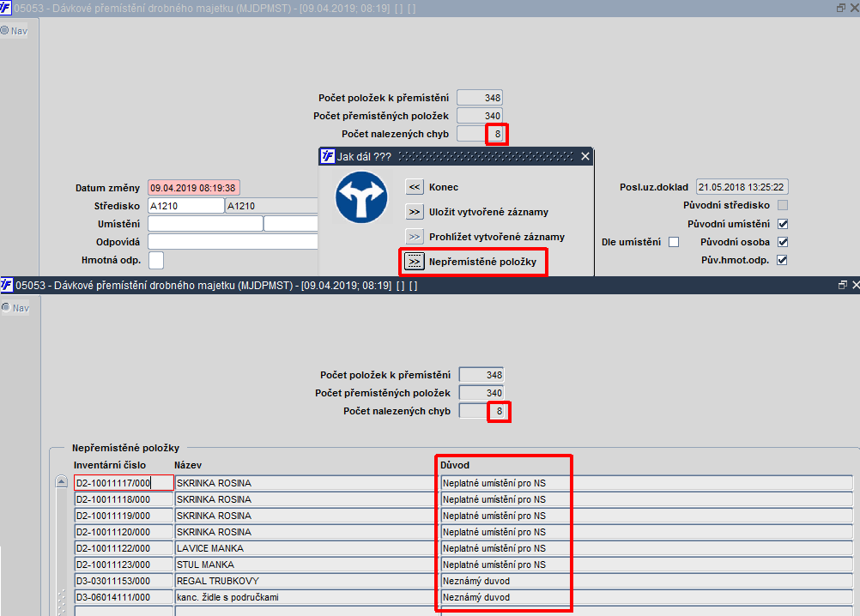Select inventory number D2-10011118/000
This screenshot has height=616, width=860.
tap(124, 499)
